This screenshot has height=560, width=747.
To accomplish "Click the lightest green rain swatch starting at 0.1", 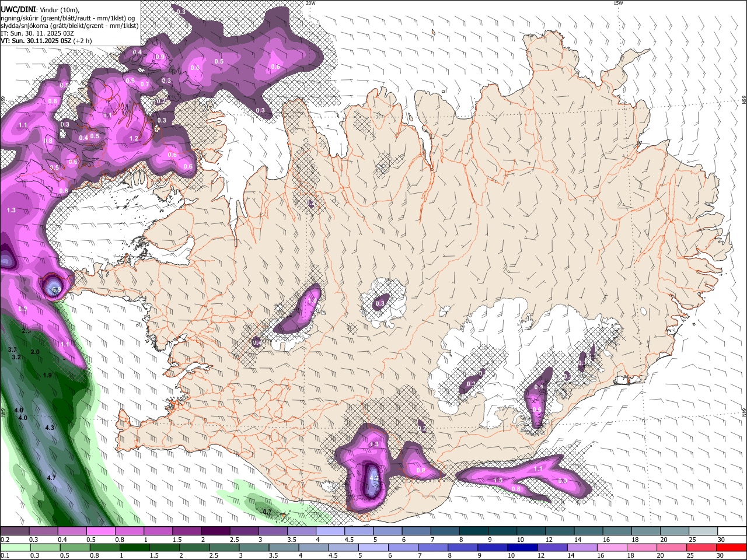I will (15, 547).
